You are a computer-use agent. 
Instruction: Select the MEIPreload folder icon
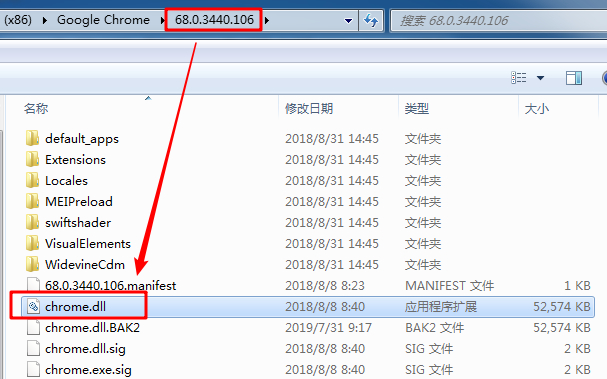click(x=33, y=201)
